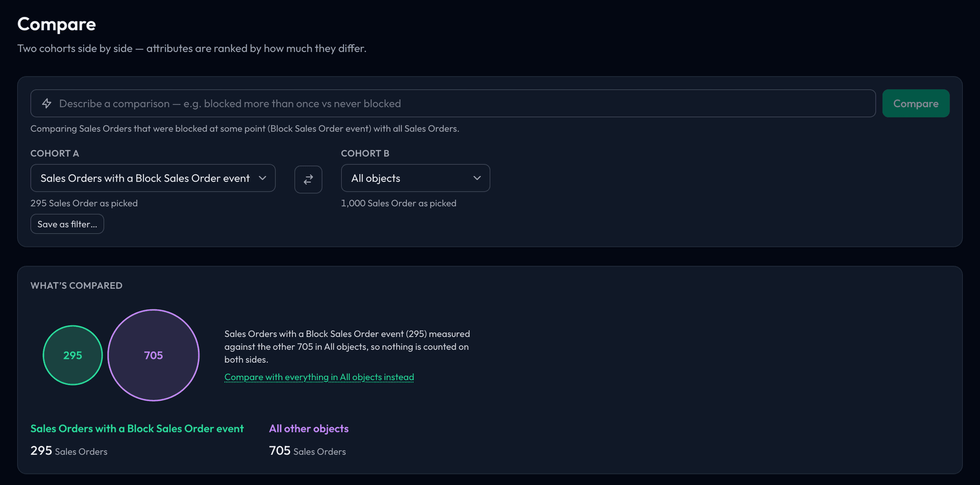Click the 295 Sales Order as picked text

click(84, 203)
